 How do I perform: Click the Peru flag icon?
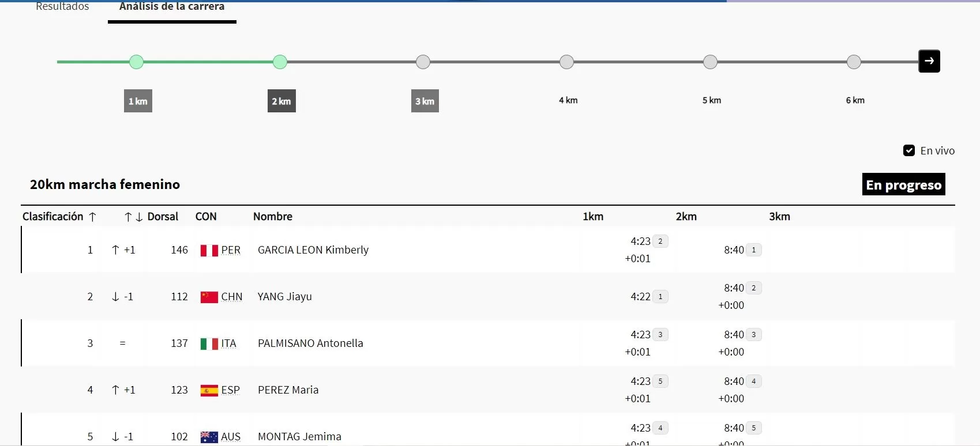[209, 250]
